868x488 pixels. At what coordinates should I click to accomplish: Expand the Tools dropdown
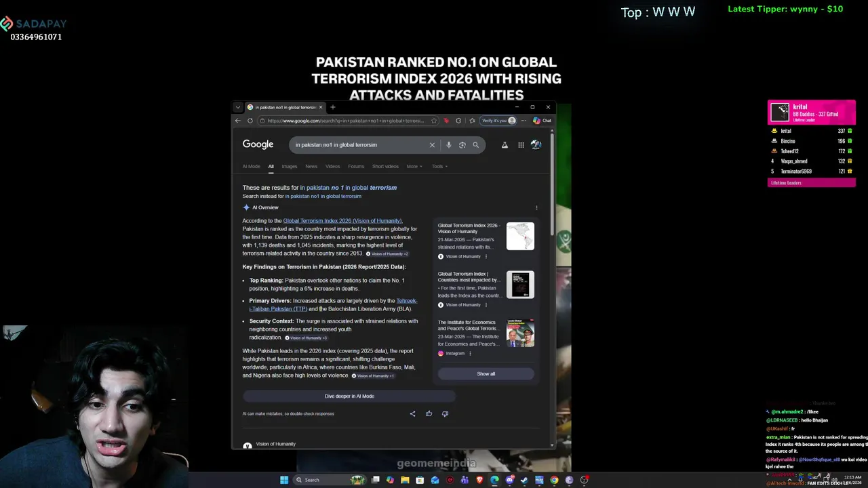[439, 166]
